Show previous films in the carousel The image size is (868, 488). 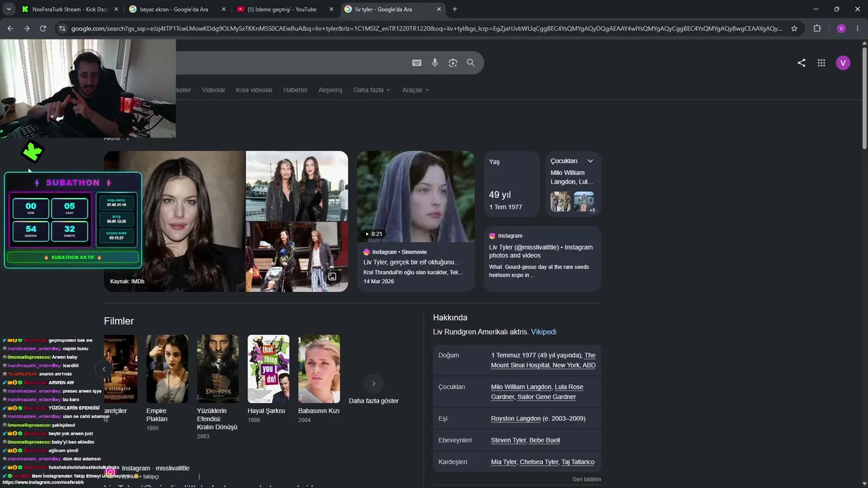point(104,369)
